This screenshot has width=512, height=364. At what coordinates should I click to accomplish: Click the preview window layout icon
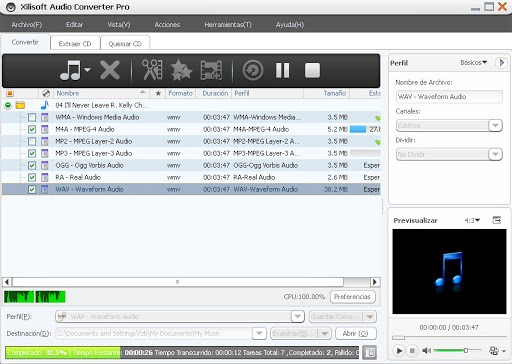(497, 220)
